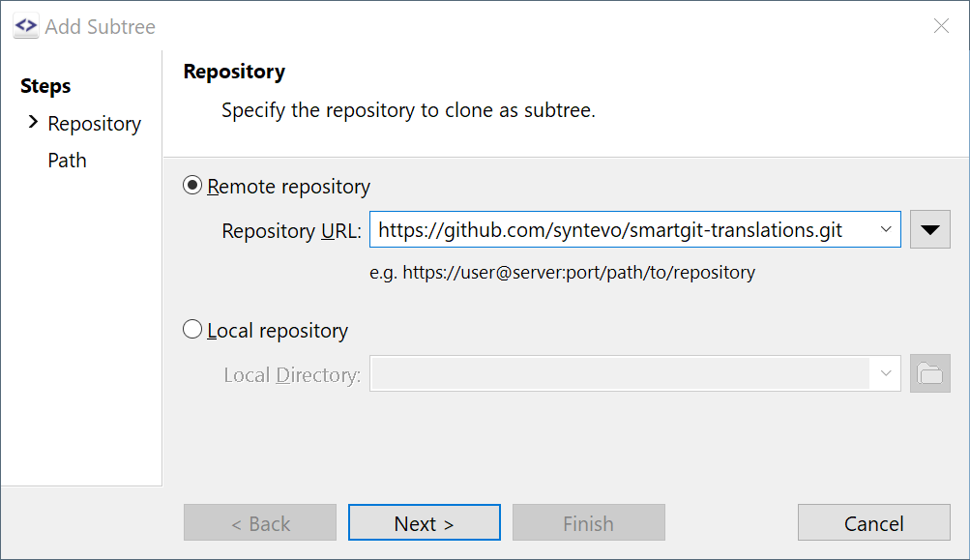This screenshot has height=560, width=970.
Task: Dismiss the dialog with the X button
Action: [940, 25]
